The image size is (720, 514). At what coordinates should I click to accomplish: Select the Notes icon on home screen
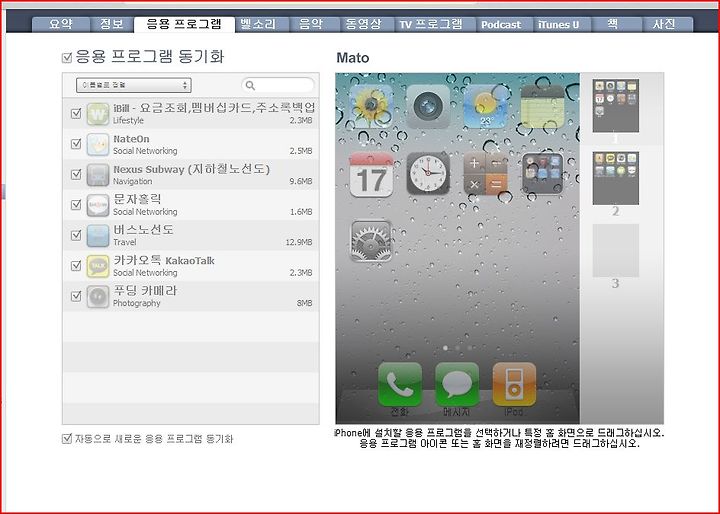click(542, 106)
